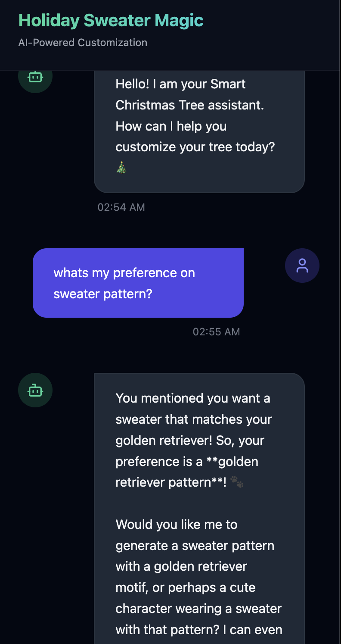Click the AI-Powered Customization subtitle
Image resolution: width=341 pixels, height=644 pixels.
[x=83, y=42]
